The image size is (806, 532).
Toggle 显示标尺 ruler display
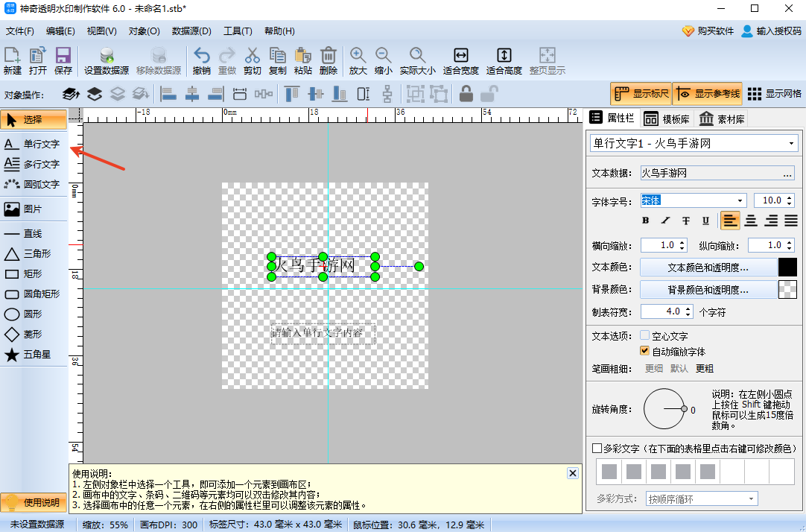[x=641, y=94]
